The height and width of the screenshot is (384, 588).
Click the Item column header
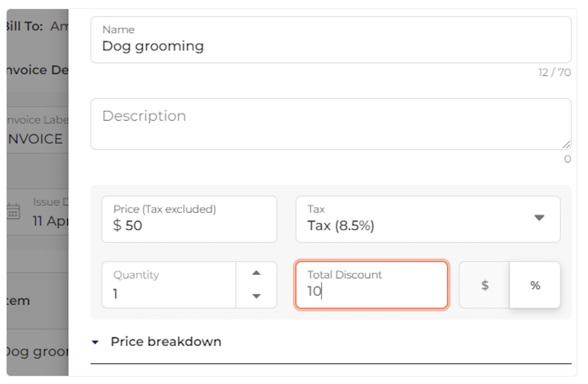18,301
